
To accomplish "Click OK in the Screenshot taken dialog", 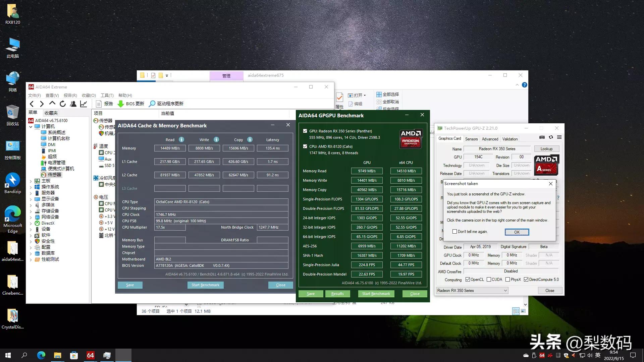I will point(517,232).
